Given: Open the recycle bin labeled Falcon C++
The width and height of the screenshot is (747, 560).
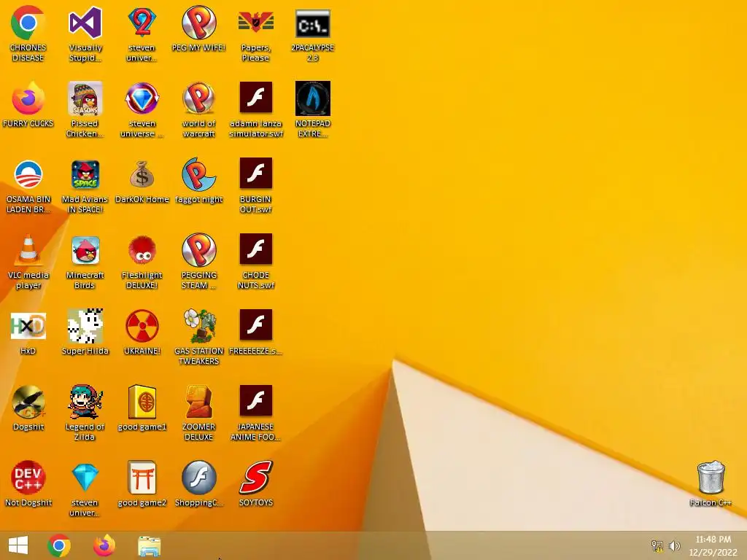Looking at the screenshot, I should pos(711,478).
